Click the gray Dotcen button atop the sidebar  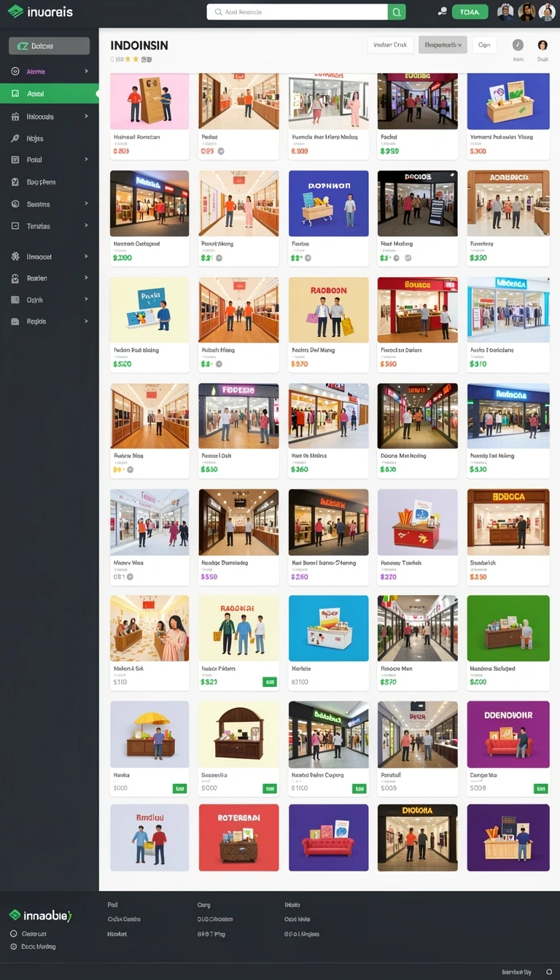49,46
